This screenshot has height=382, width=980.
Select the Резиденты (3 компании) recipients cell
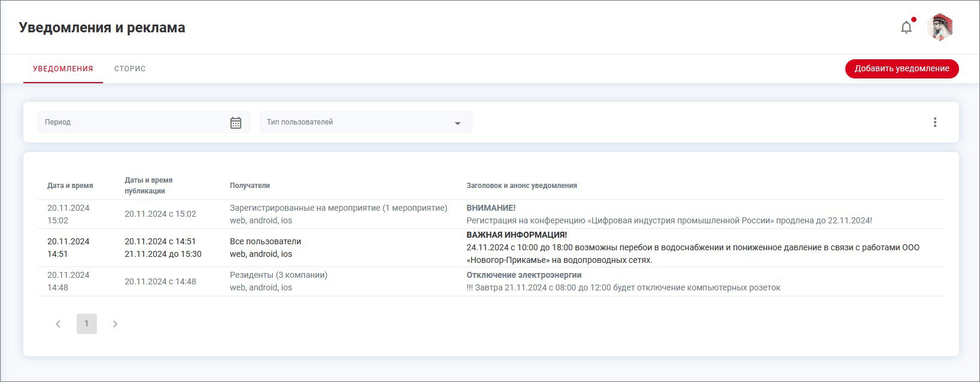[278, 275]
